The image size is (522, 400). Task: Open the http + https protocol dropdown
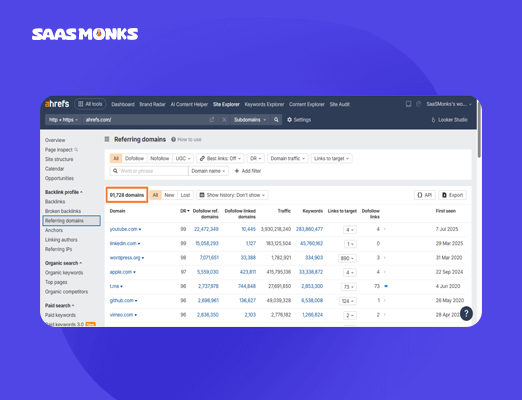pos(63,120)
